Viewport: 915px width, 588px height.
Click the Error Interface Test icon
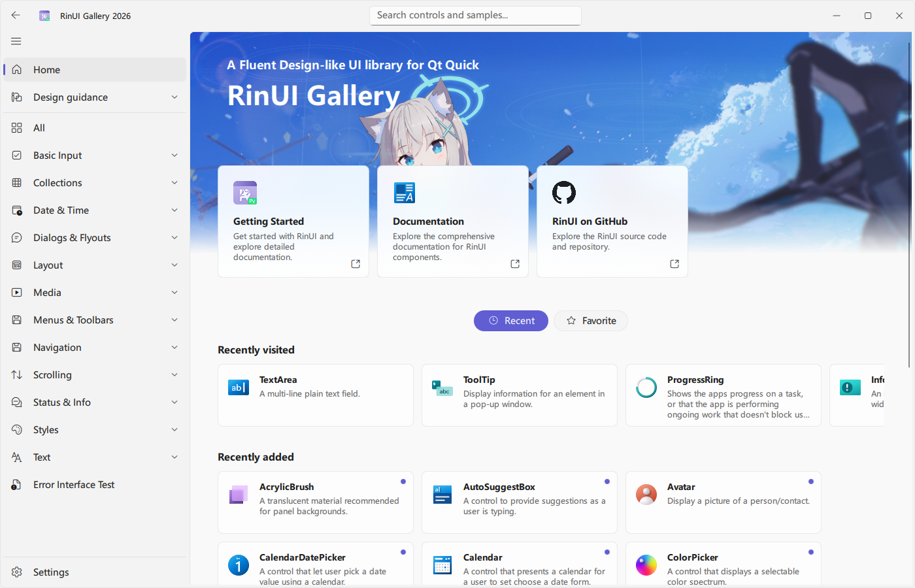(x=17, y=485)
